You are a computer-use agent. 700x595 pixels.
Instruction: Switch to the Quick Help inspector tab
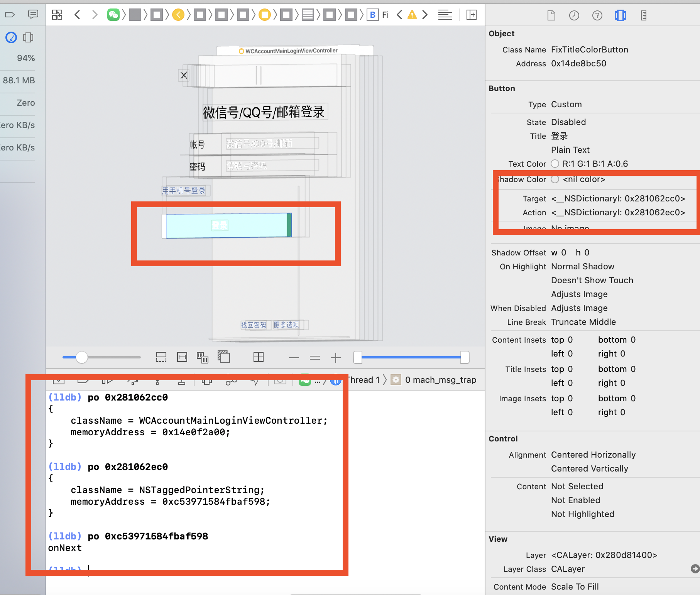597,15
